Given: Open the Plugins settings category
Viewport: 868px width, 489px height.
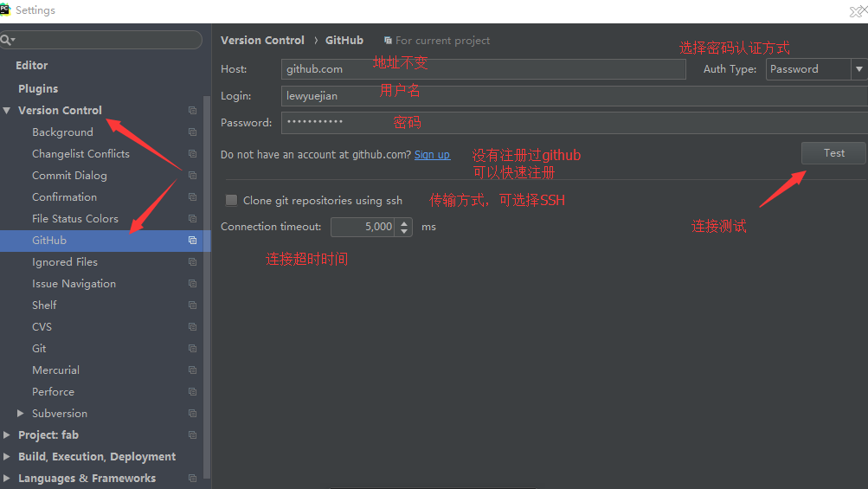Looking at the screenshot, I should 38,88.
